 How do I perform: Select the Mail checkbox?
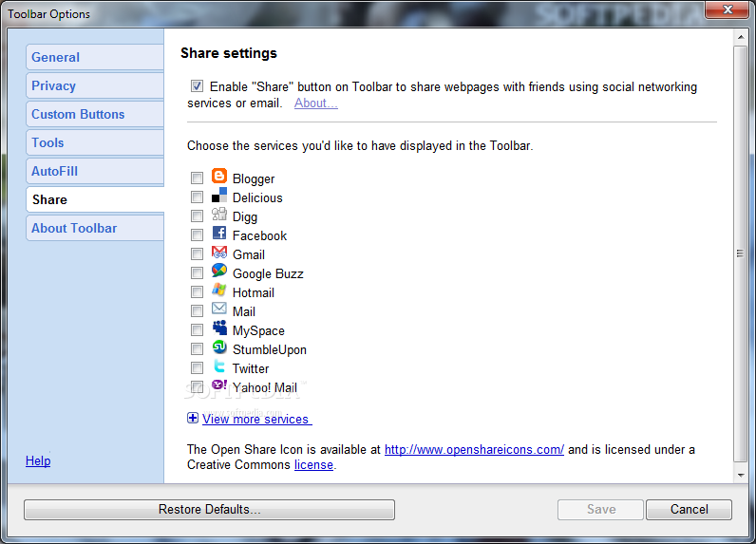pyautogui.click(x=197, y=311)
